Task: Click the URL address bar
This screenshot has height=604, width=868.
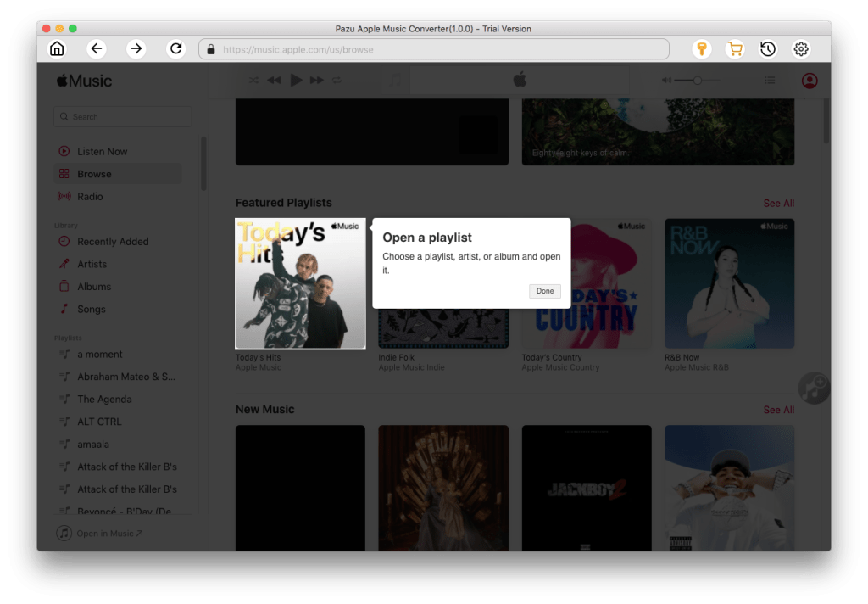Action: pyautogui.click(x=434, y=49)
